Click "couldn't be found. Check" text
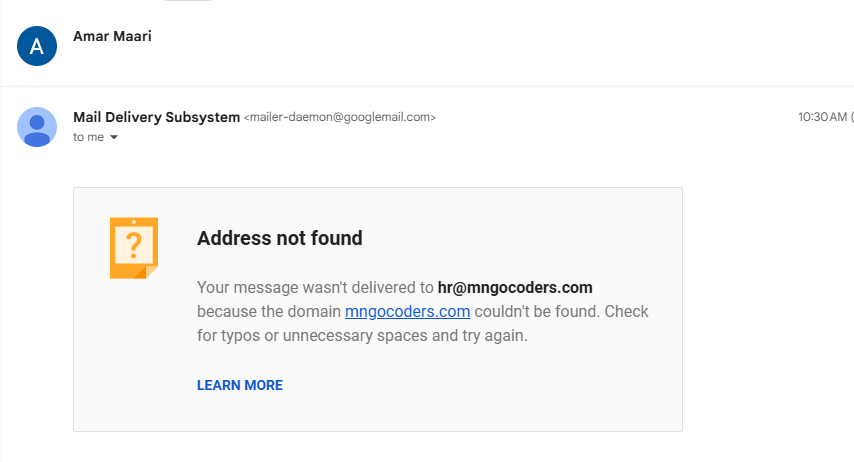 [562, 311]
